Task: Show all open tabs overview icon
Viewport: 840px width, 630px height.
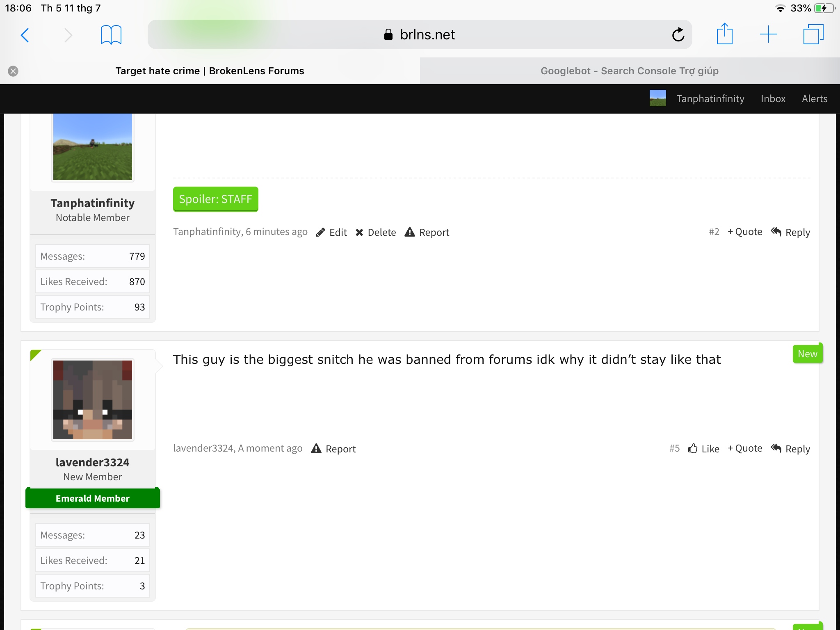Action: pos(813,34)
